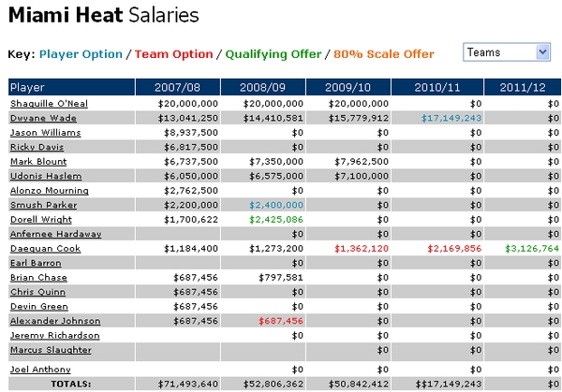This screenshot has width=562, height=392.
Task: Click the 2009/10 column header
Action: point(348,87)
